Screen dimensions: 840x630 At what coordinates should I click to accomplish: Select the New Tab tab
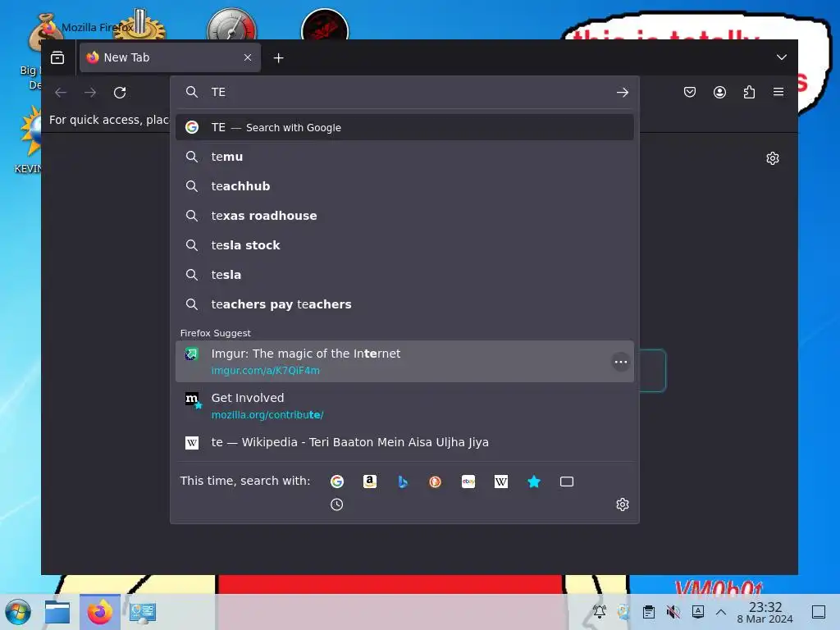coord(170,57)
